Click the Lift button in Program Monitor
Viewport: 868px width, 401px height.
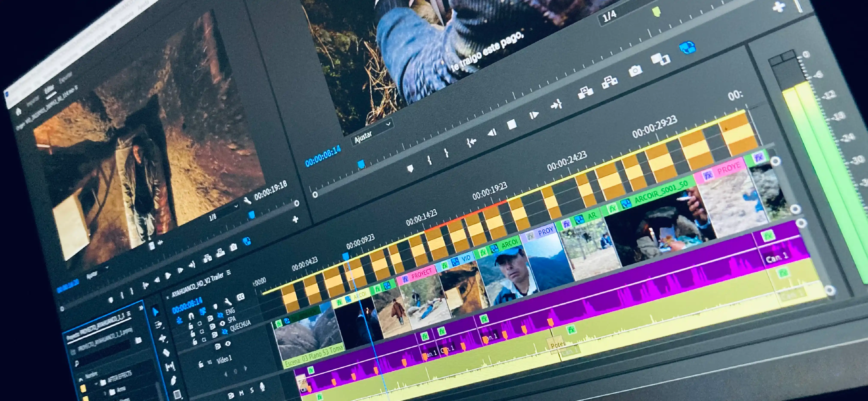(585, 92)
